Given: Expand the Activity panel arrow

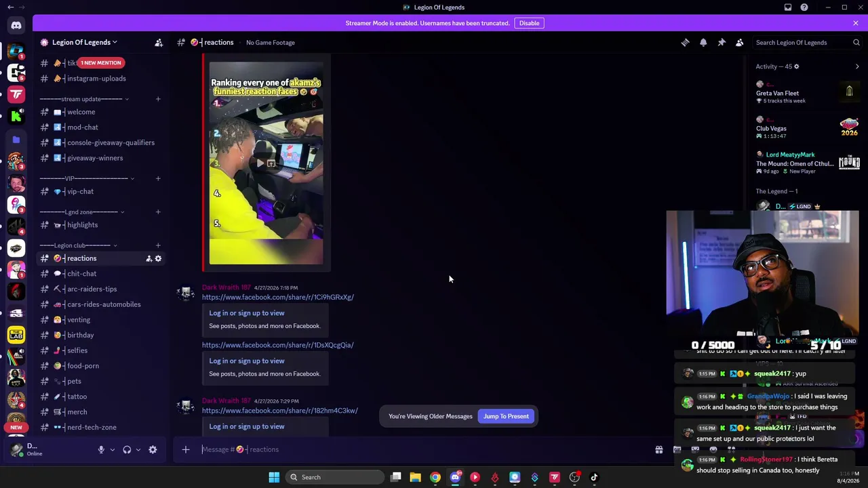Looking at the screenshot, I should click(x=857, y=66).
